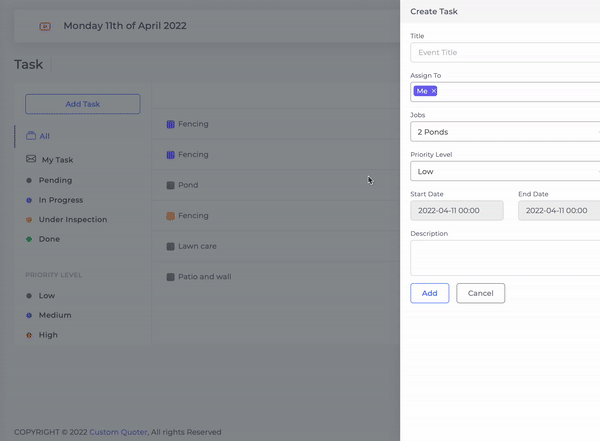
Task: Click the calendar icon beside the date header
Action: (x=45, y=26)
